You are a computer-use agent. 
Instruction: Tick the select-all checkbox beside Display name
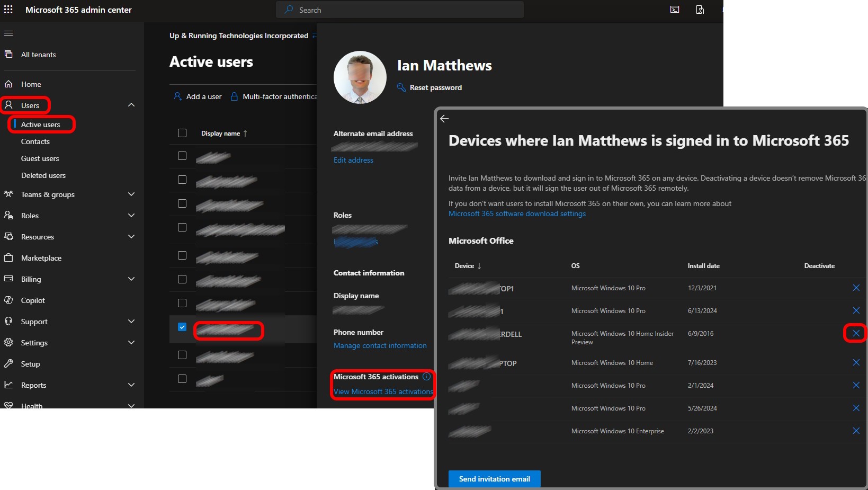click(182, 133)
